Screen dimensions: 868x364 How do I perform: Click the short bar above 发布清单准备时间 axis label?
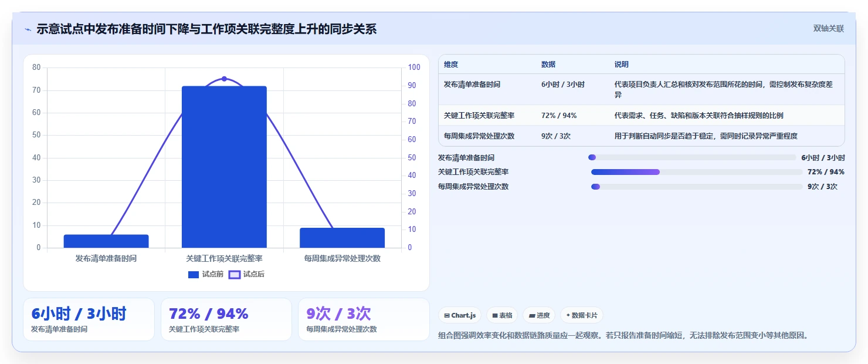pos(106,241)
